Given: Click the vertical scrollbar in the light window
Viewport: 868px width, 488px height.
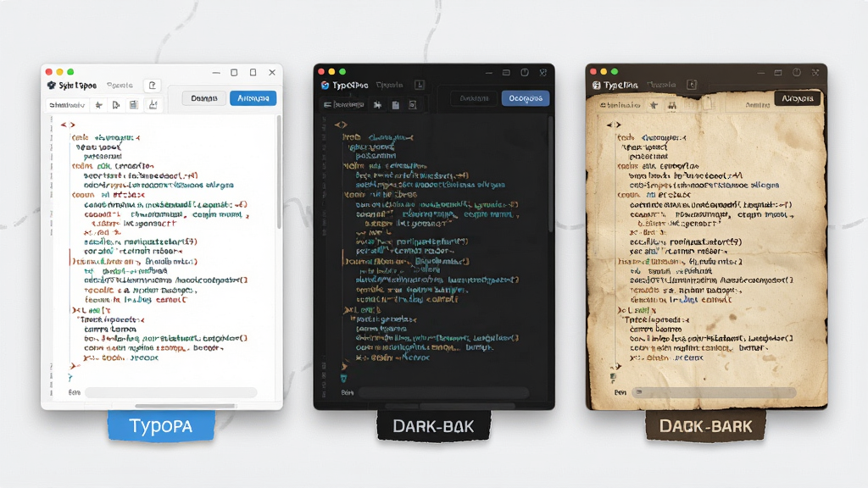Looking at the screenshot, I should 279,173.
